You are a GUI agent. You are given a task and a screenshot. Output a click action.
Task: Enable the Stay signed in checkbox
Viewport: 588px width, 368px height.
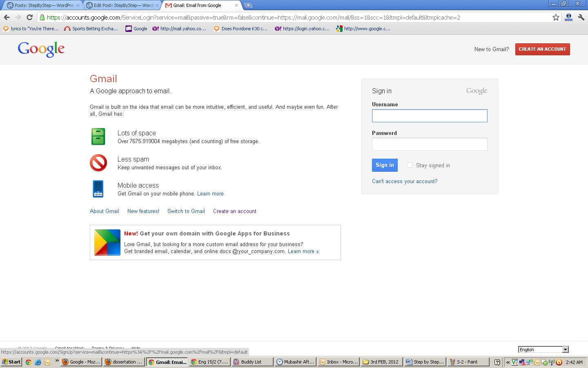tap(410, 165)
